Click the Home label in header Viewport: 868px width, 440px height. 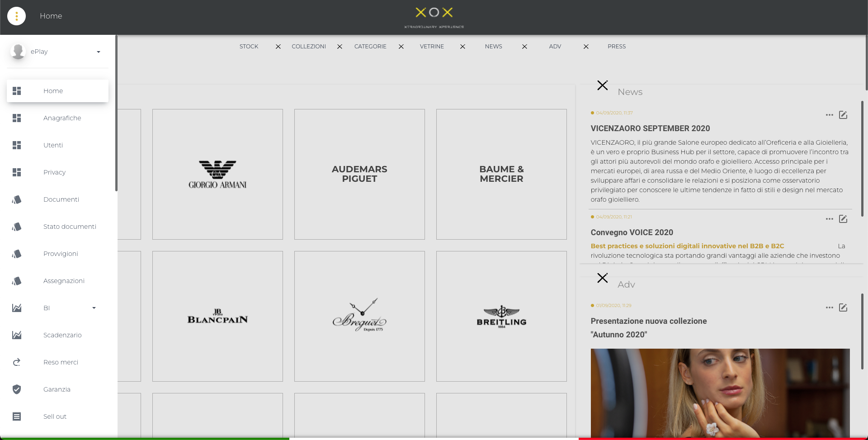point(51,16)
